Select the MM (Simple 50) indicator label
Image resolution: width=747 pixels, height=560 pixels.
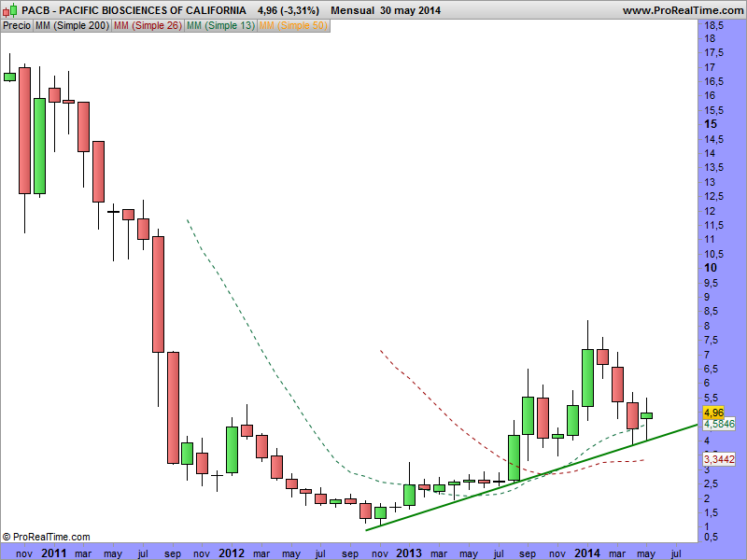[x=293, y=26]
